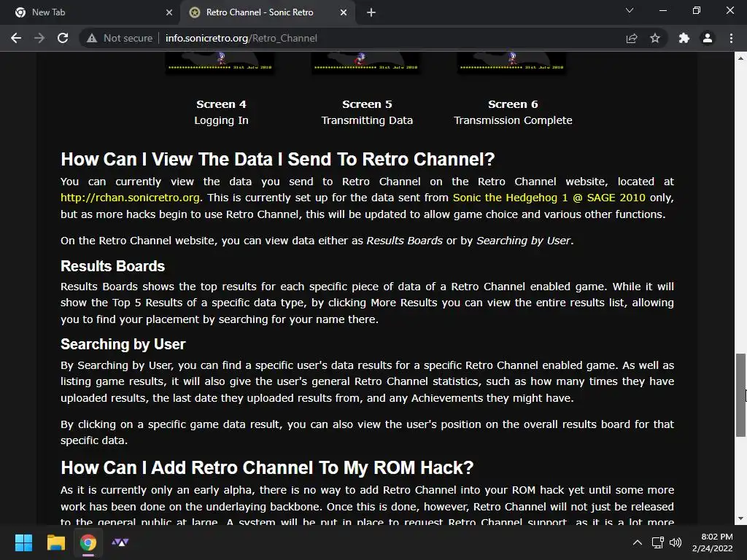The image size is (747, 560).
Task: Select the Retro Channel - Sonic Retro tab
Action: [x=267, y=12]
